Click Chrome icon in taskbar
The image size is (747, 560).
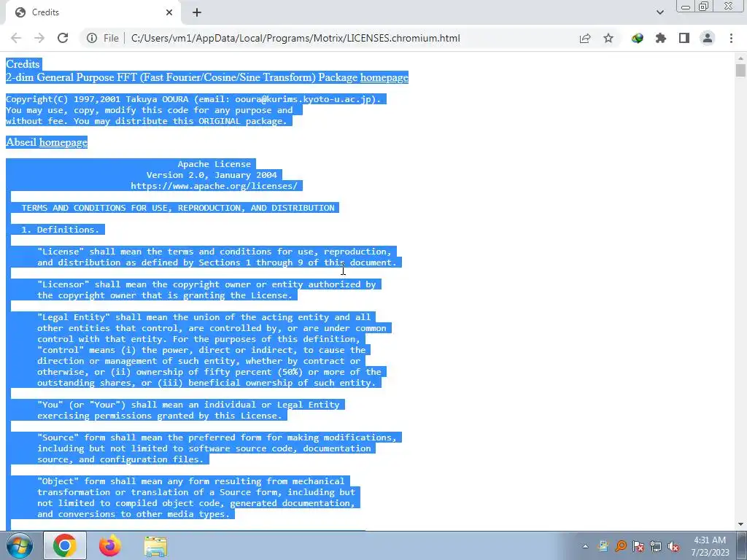tap(65, 545)
